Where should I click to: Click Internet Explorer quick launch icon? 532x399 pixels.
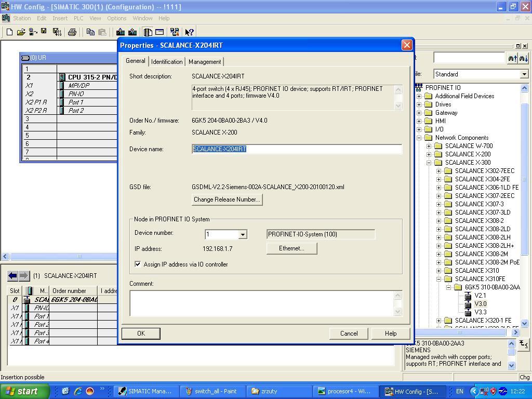tap(78, 391)
